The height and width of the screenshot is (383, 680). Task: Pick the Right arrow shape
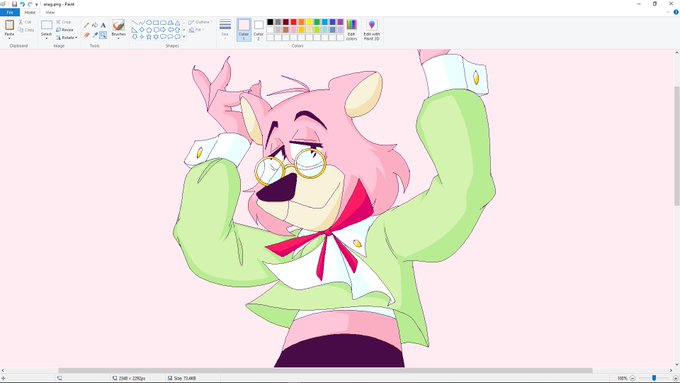click(163, 30)
